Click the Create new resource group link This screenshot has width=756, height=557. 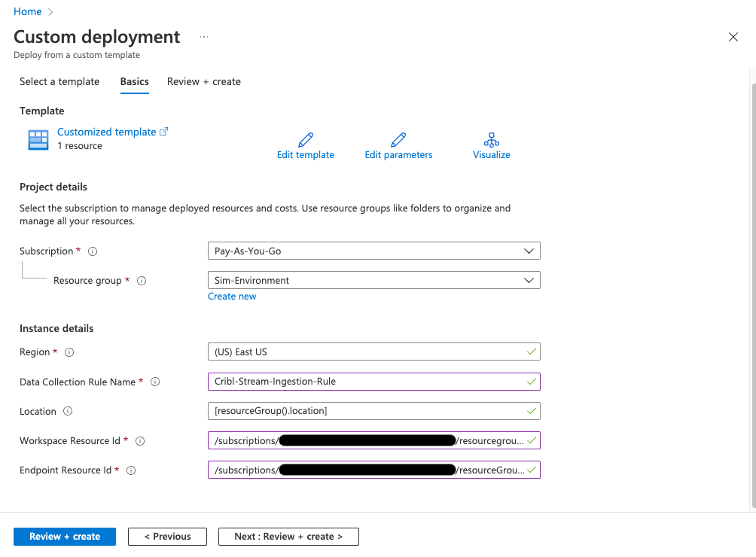232,297
